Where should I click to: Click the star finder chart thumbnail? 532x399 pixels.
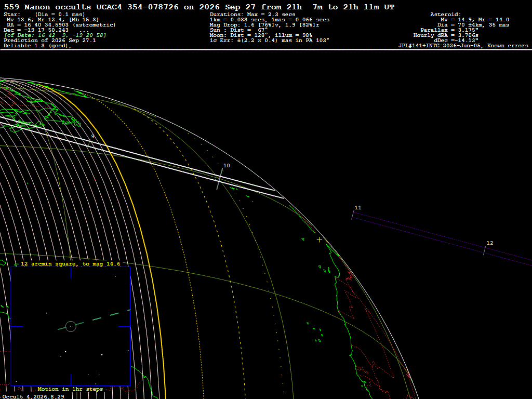pyautogui.click(x=71, y=326)
